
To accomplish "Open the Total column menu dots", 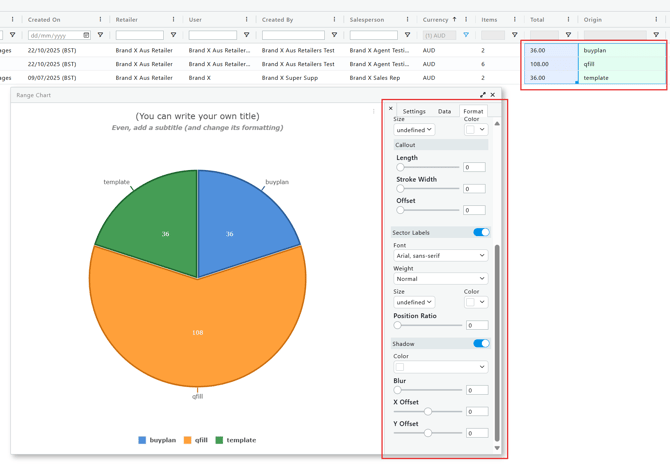I will [568, 19].
